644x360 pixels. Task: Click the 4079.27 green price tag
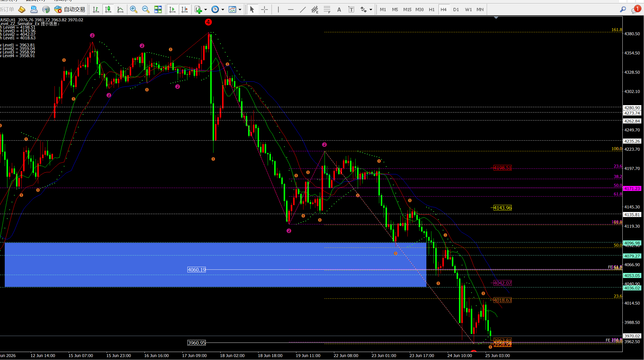point(632,256)
